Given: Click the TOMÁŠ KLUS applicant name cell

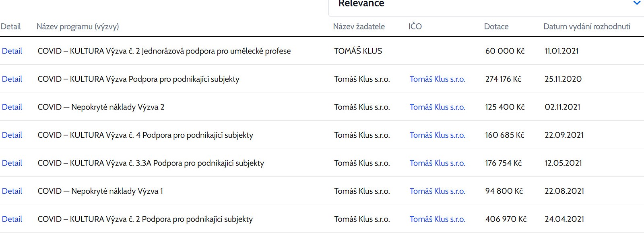Looking at the screenshot, I should [358, 51].
